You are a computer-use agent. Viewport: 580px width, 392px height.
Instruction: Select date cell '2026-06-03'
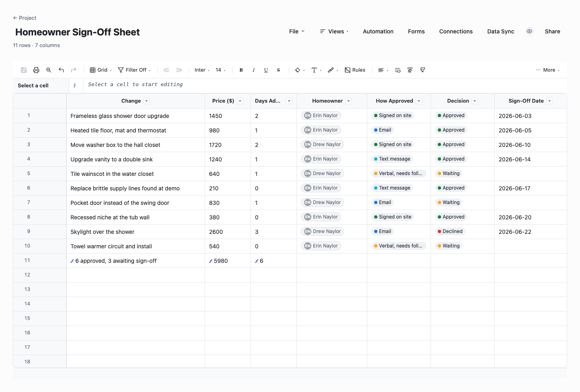pos(531,116)
